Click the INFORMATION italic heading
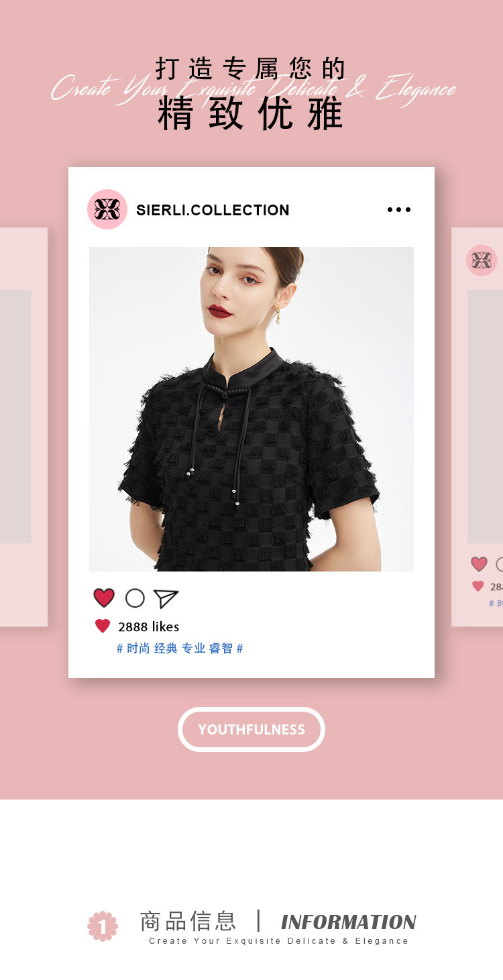This screenshot has height=980, width=503. click(349, 922)
